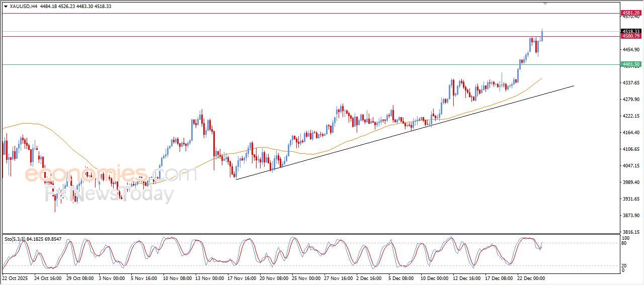Select the red 4500.79 price level tag

tap(630, 36)
